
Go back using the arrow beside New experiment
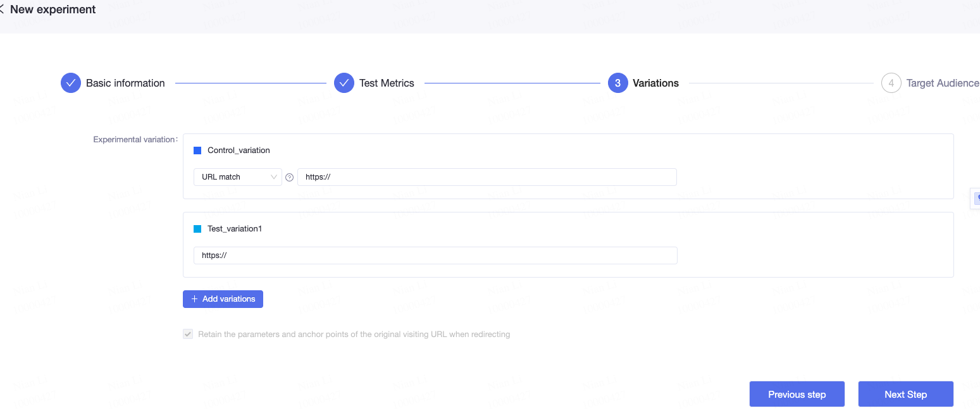(x=2, y=9)
